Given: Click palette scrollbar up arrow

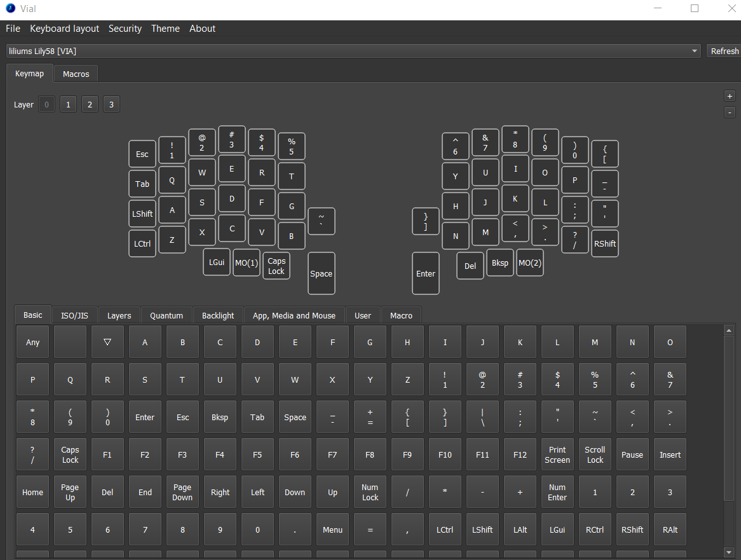Looking at the screenshot, I should 729,331.
